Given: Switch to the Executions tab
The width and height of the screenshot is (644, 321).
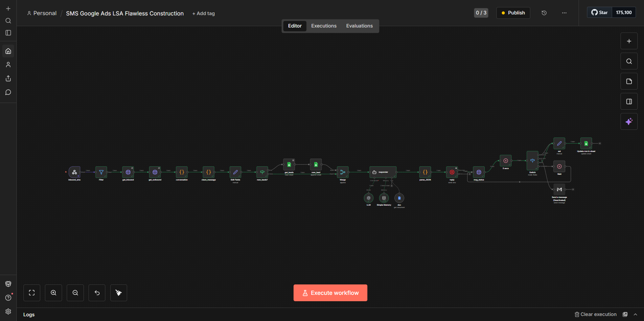Looking at the screenshot, I should point(323,25).
